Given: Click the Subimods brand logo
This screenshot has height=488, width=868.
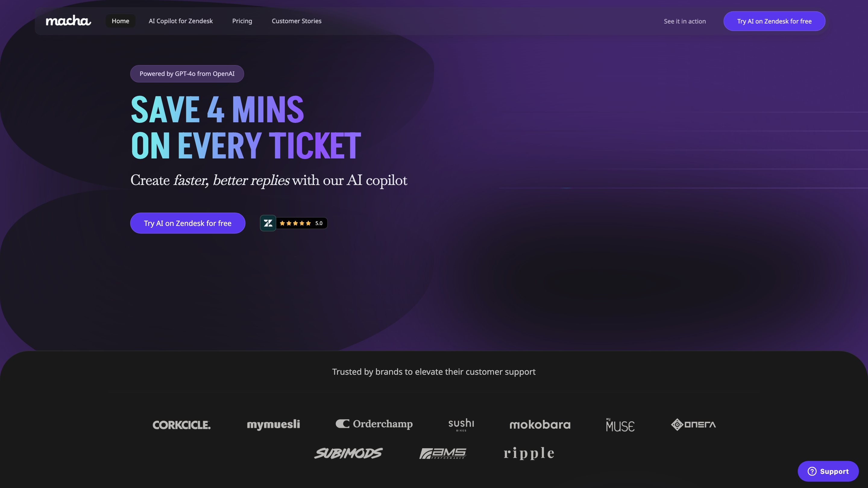Looking at the screenshot, I should point(348,453).
